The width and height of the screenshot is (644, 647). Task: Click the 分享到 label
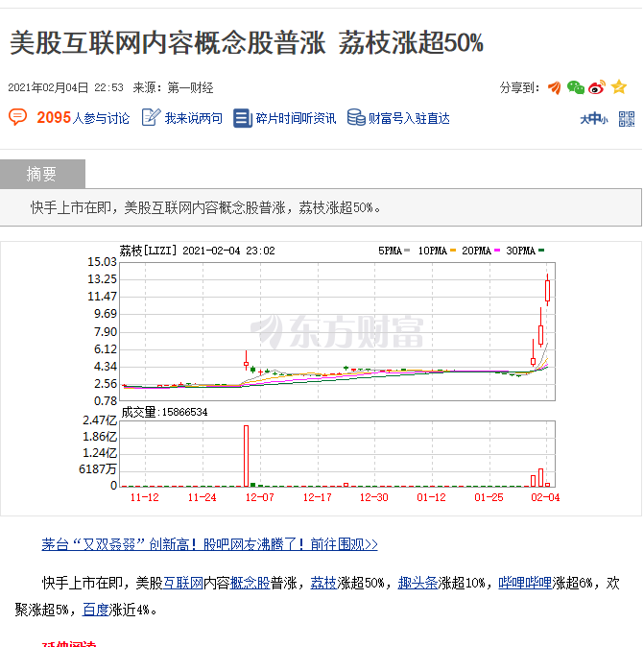tap(519, 87)
